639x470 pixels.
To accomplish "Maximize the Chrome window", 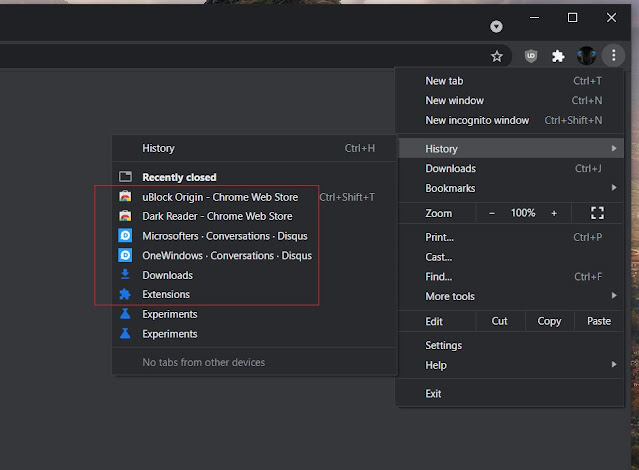I will pyautogui.click(x=572, y=18).
